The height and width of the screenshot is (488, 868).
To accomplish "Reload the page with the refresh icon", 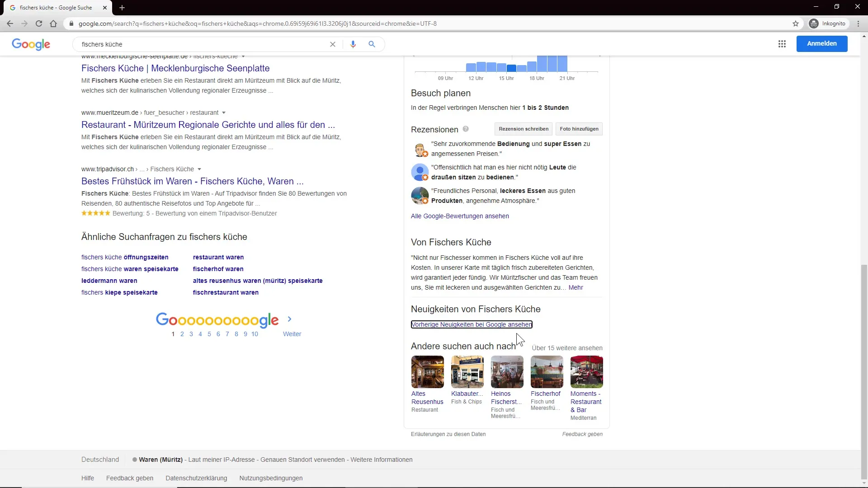I will point(39,23).
